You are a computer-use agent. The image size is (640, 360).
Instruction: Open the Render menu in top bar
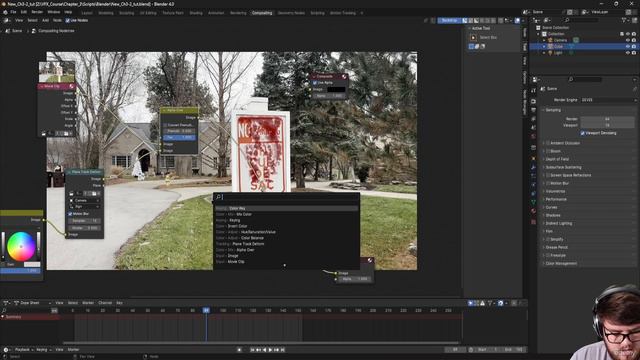click(37, 12)
